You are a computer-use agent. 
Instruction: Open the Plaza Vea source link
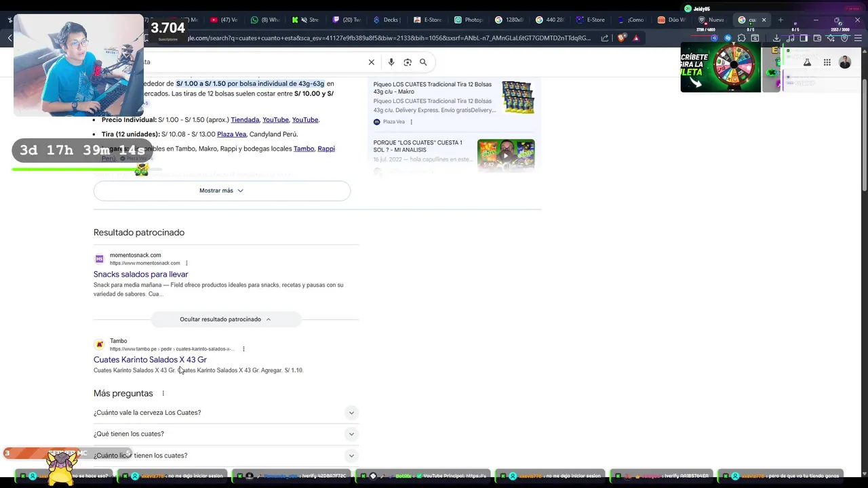[231, 134]
